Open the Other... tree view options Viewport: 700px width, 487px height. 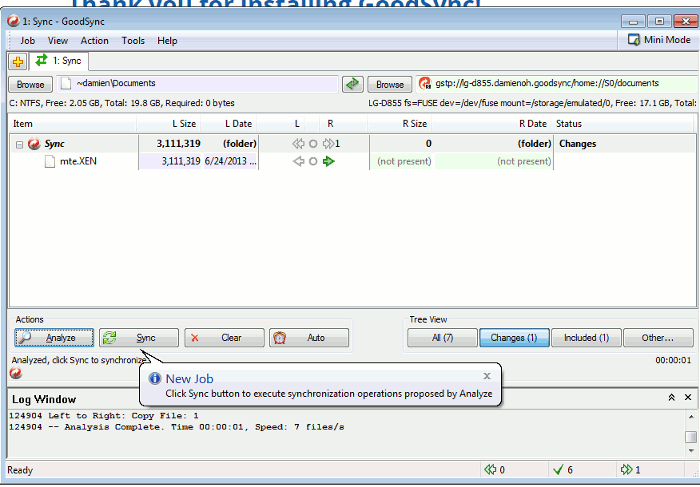tap(658, 338)
